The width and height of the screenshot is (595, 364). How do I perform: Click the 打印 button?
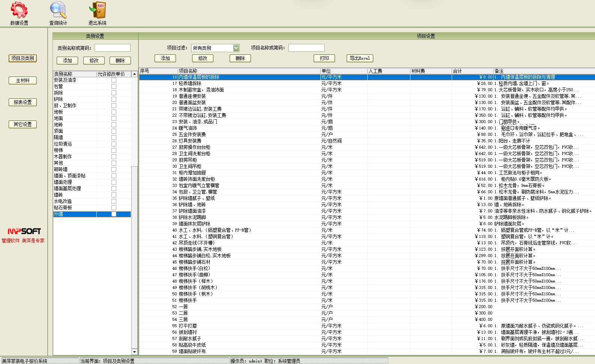pos(324,59)
